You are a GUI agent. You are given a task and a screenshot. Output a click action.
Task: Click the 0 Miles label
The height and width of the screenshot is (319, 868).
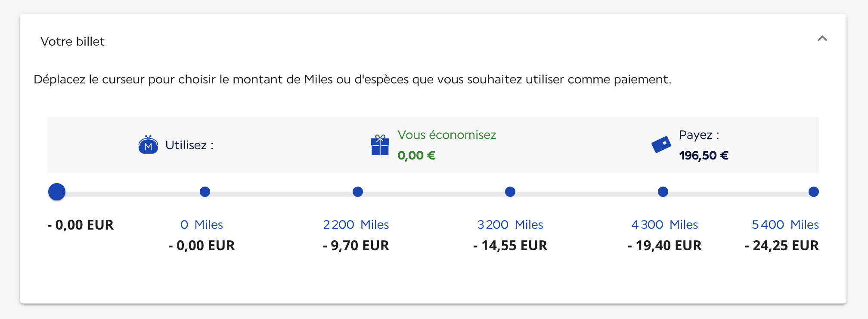tap(201, 224)
